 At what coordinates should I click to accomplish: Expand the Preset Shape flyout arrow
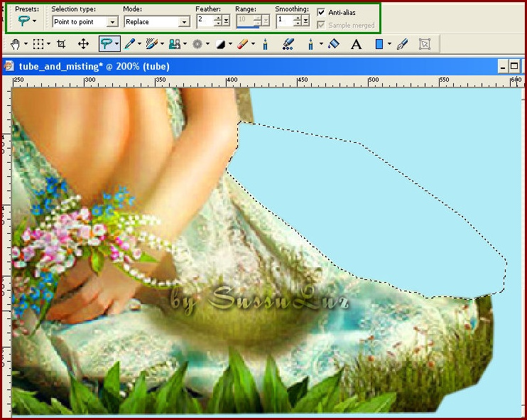click(x=389, y=44)
